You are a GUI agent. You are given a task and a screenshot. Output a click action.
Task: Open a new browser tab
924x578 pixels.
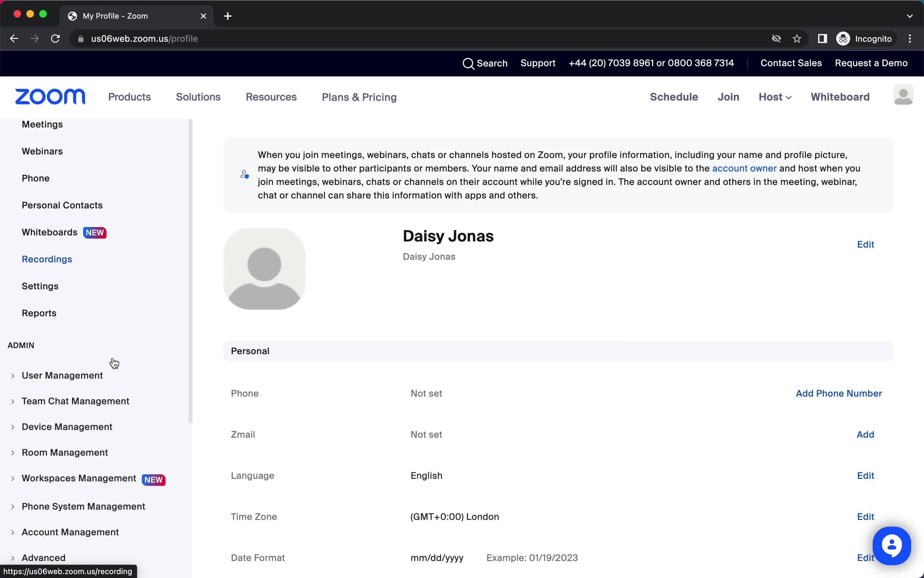[227, 16]
